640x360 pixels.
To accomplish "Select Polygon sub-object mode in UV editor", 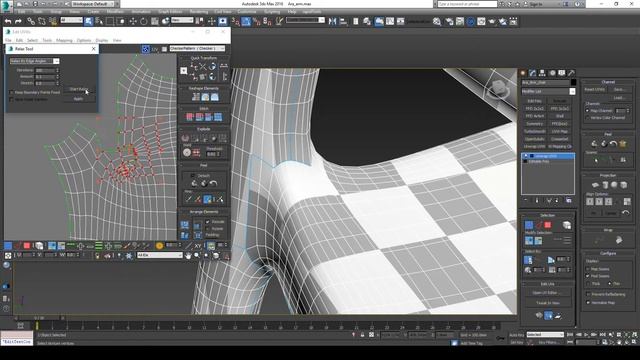I will 27,245.
